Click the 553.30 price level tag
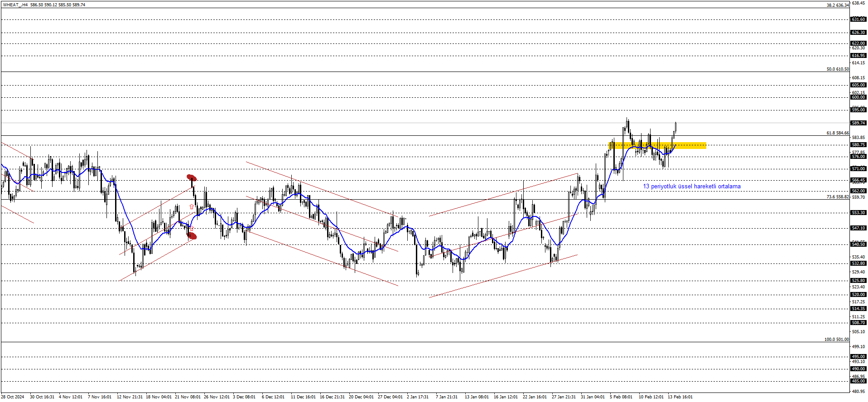The image size is (868, 402). point(858,213)
